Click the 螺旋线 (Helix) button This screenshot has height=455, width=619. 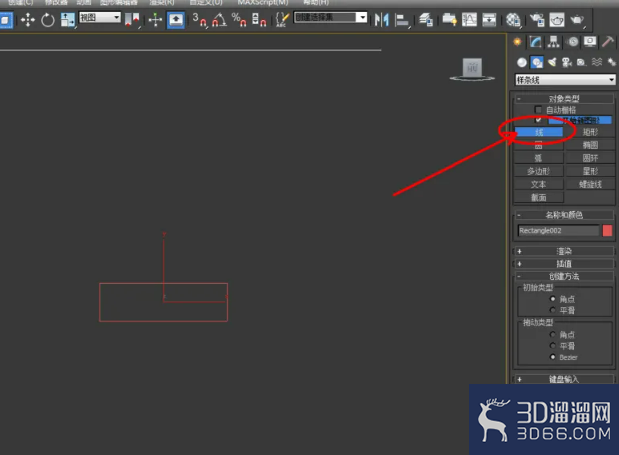pyautogui.click(x=590, y=184)
